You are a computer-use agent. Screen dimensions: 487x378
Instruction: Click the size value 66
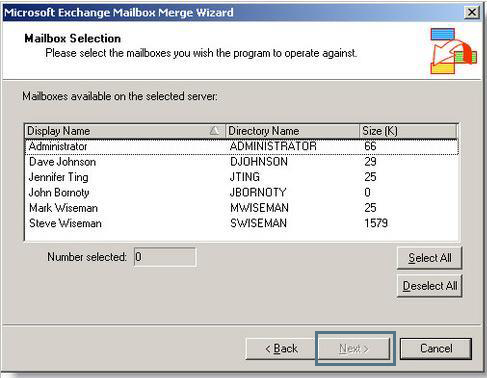click(x=370, y=146)
